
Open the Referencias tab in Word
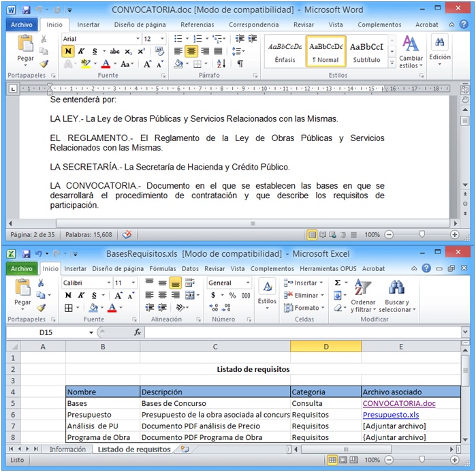(x=197, y=25)
